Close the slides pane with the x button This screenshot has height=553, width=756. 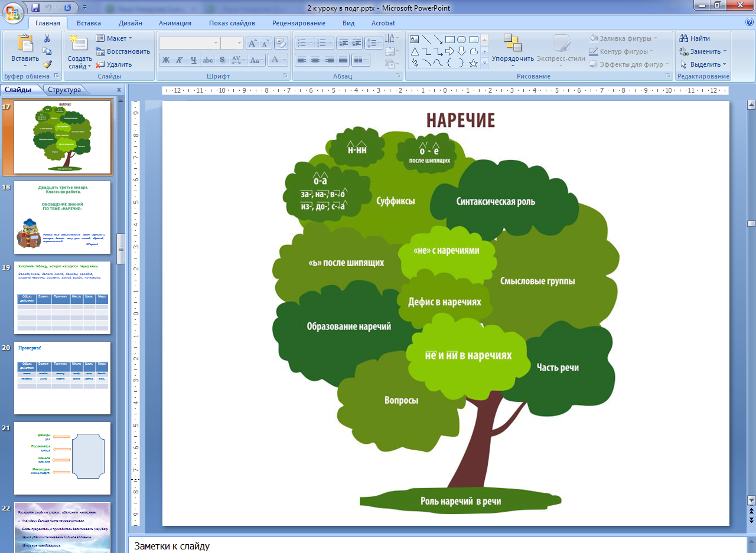119,90
